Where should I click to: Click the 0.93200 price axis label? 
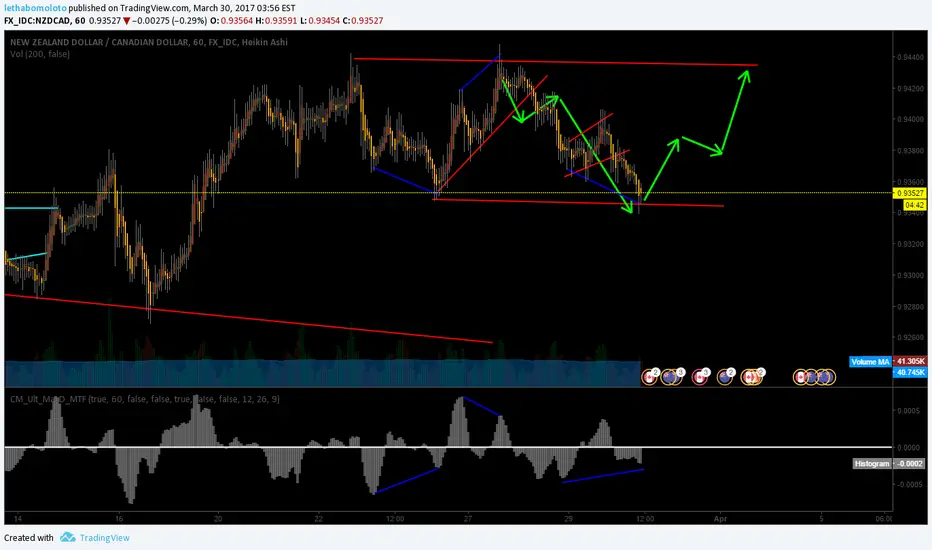click(x=910, y=244)
